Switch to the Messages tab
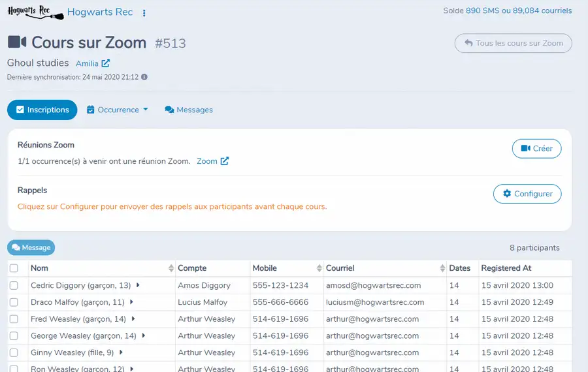588x372 pixels. 189,110
